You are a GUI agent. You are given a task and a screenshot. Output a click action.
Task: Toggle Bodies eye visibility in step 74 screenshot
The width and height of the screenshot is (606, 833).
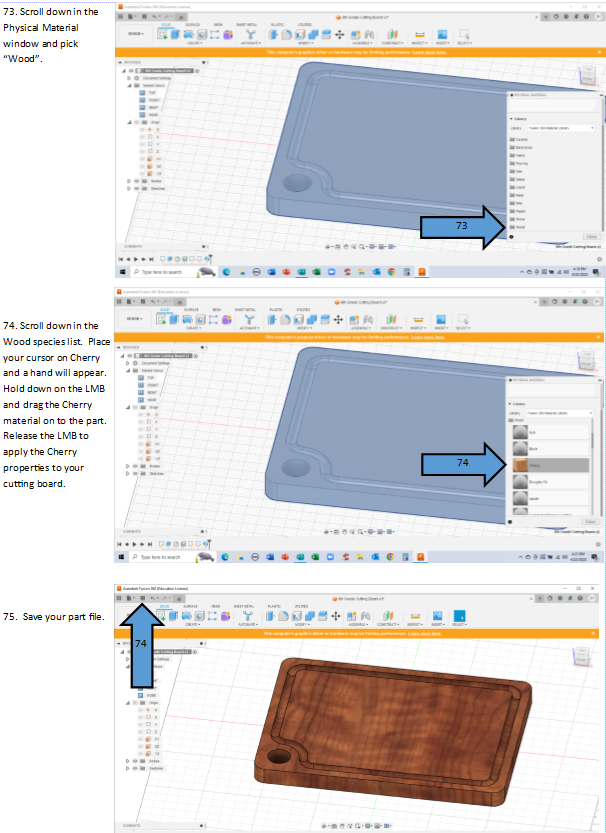tap(135, 466)
